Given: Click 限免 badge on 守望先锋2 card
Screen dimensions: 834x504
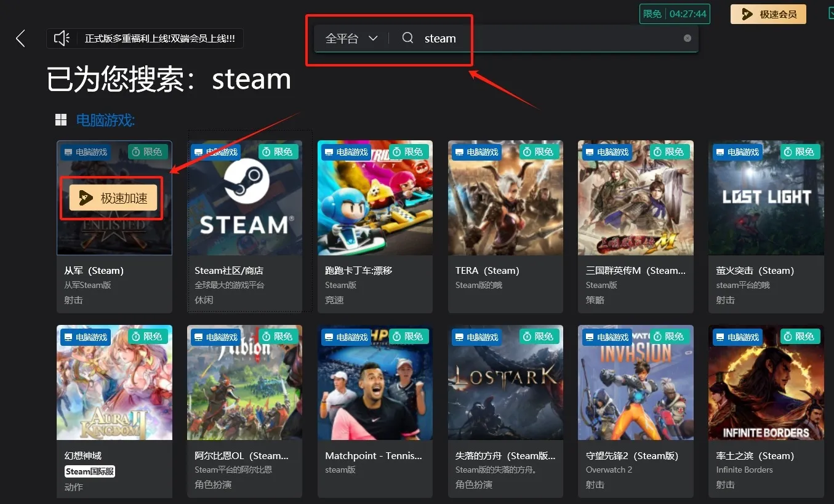Looking at the screenshot, I should pos(670,336).
